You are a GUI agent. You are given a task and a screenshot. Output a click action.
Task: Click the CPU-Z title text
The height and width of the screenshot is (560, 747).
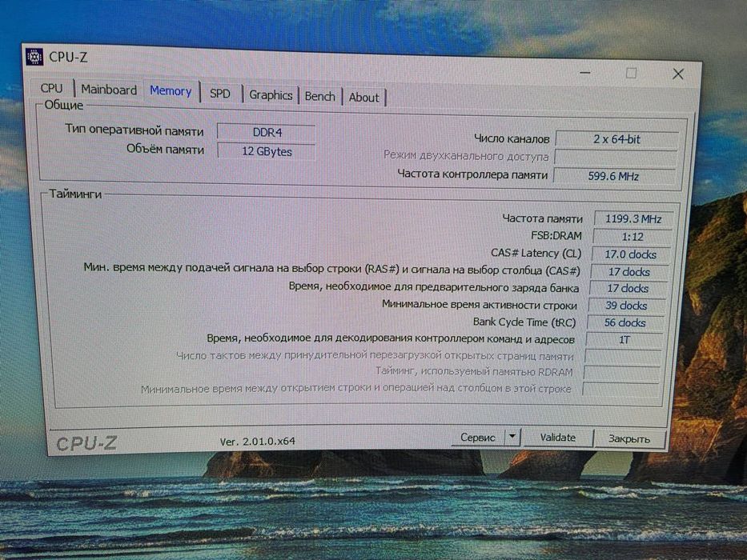(x=68, y=57)
